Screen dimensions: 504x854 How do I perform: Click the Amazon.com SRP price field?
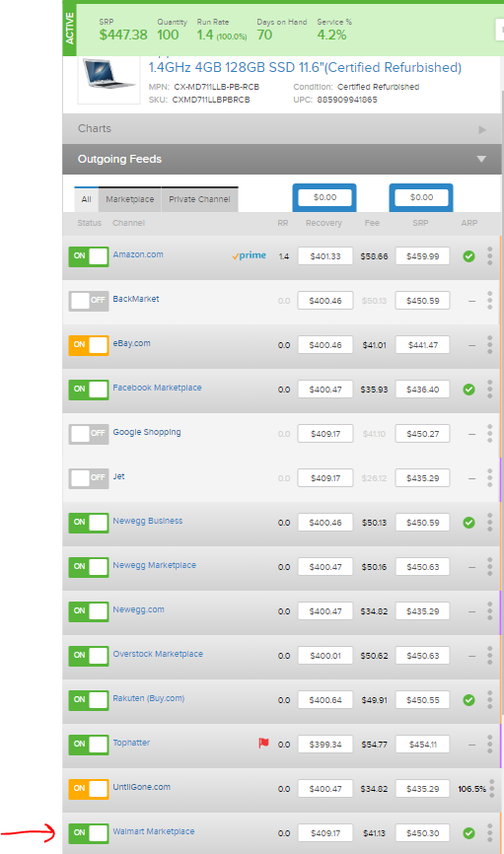point(423,256)
